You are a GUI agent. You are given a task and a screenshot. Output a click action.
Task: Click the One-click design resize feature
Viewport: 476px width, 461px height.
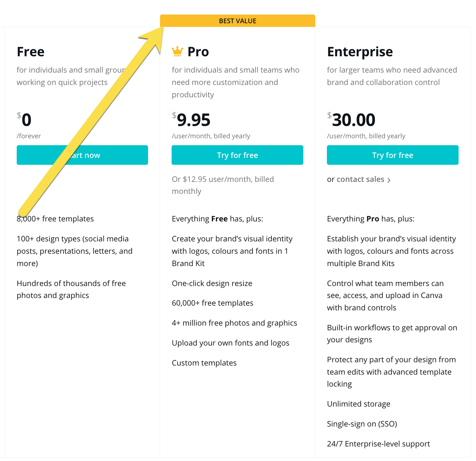tap(212, 283)
